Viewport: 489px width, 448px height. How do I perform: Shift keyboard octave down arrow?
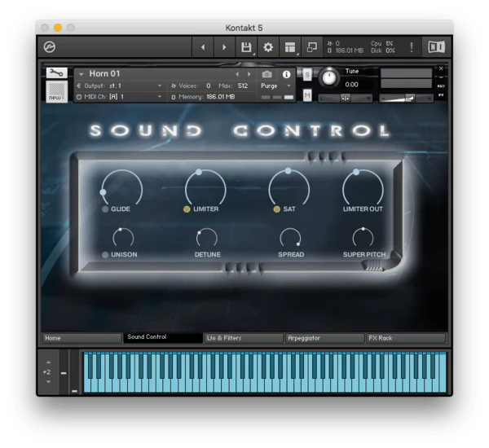pyautogui.click(x=48, y=381)
